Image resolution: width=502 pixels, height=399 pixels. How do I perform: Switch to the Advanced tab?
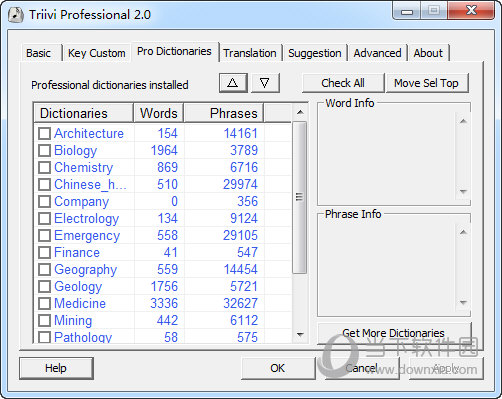click(x=377, y=53)
